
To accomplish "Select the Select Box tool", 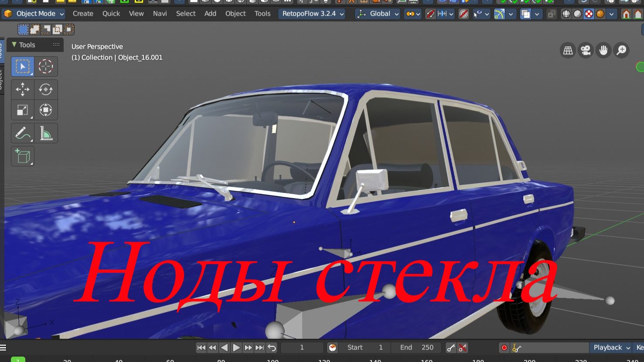I will click(x=22, y=67).
